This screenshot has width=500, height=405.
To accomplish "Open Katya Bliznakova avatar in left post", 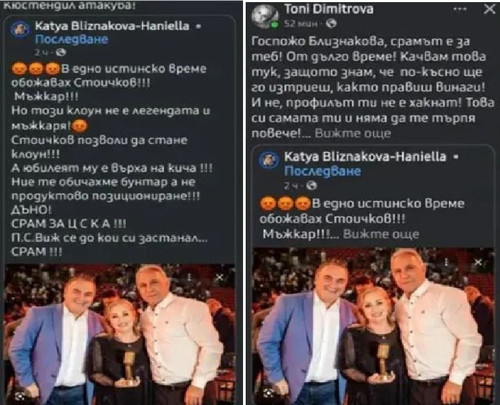I will 20,29.
